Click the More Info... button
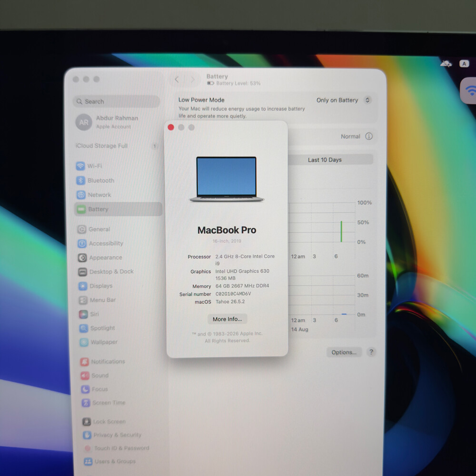Viewport: 476px width, 476px height. click(228, 319)
